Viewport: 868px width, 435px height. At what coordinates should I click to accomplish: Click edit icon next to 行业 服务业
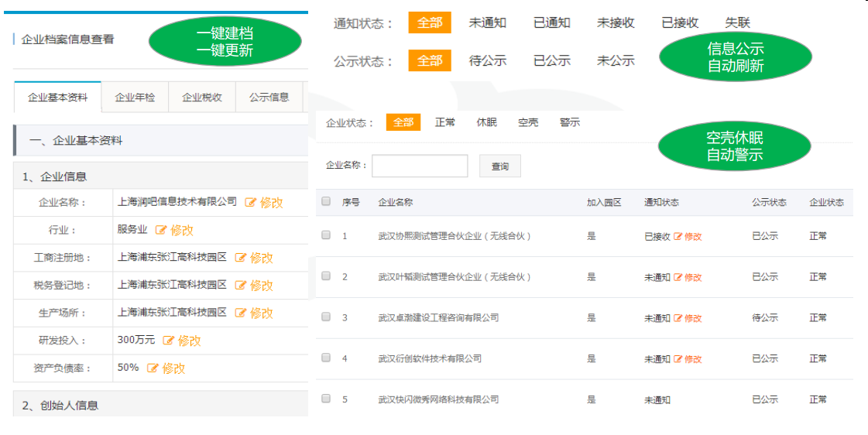point(161,230)
